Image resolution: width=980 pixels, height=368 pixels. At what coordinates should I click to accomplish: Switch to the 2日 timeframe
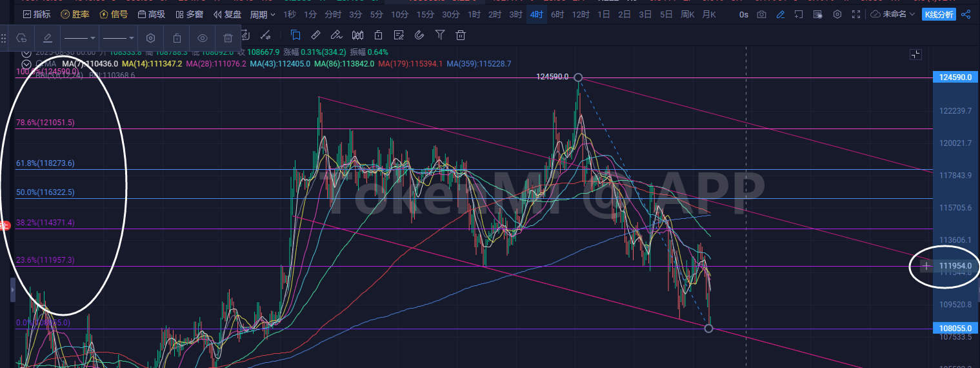click(625, 14)
